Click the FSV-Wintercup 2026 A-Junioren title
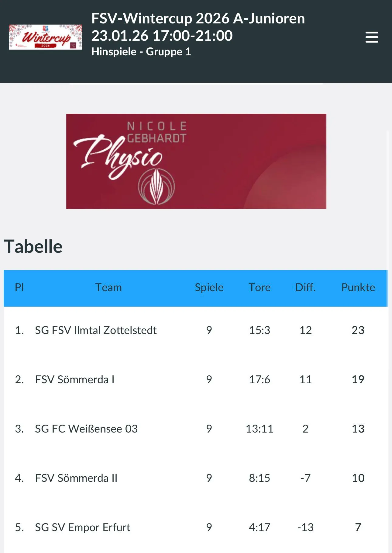 point(198,19)
